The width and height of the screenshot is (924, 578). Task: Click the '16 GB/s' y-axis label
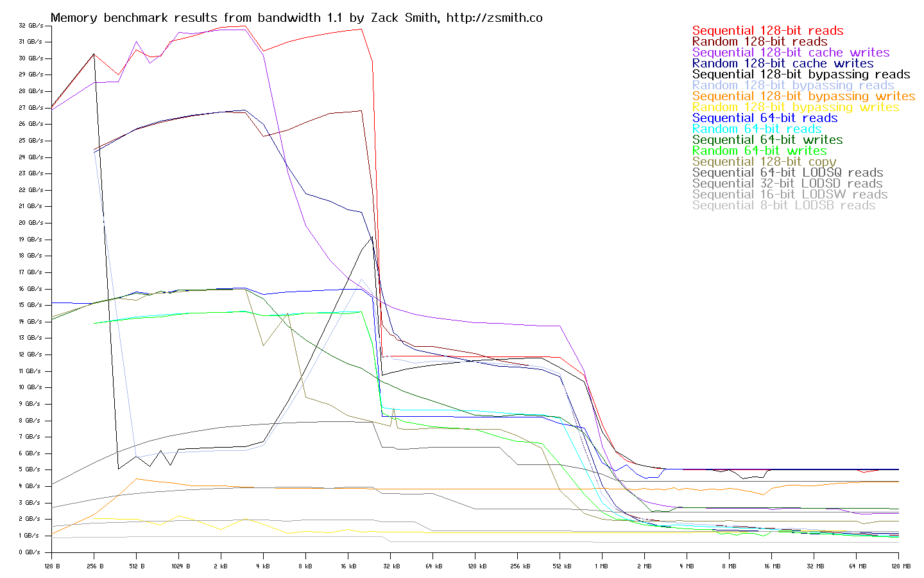pos(31,289)
